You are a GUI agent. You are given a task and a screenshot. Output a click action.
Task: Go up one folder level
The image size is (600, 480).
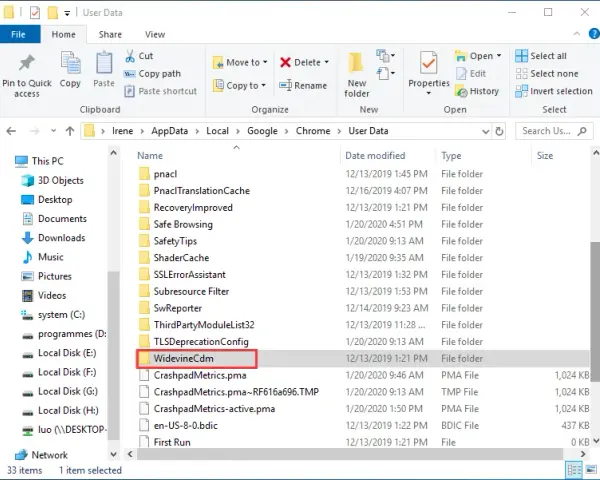coord(70,131)
